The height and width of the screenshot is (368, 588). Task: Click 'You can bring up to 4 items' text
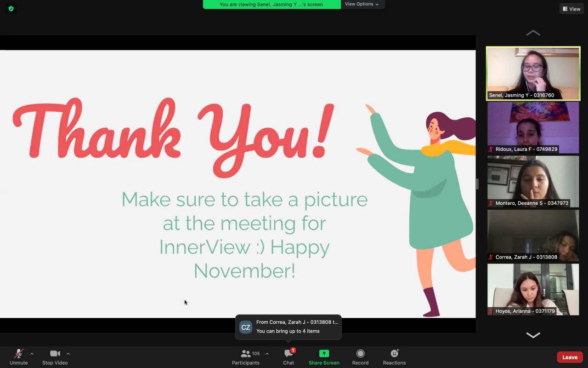(x=288, y=331)
